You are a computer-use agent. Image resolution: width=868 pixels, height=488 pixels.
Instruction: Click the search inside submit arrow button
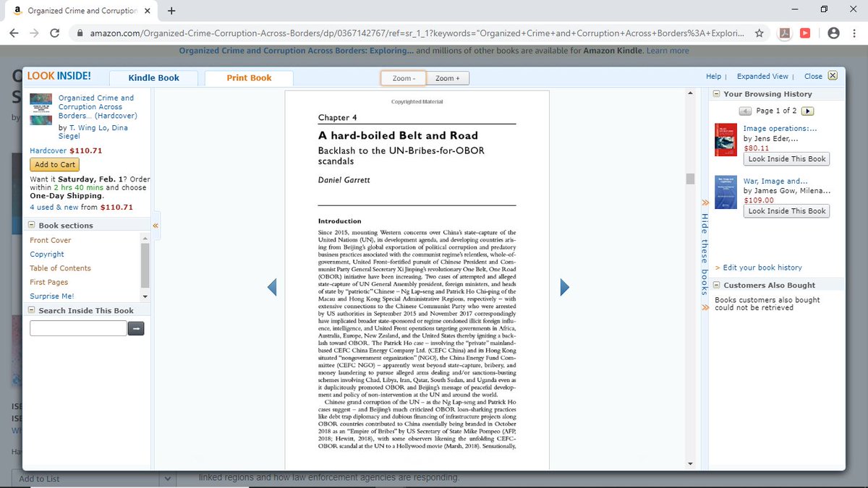136,328
